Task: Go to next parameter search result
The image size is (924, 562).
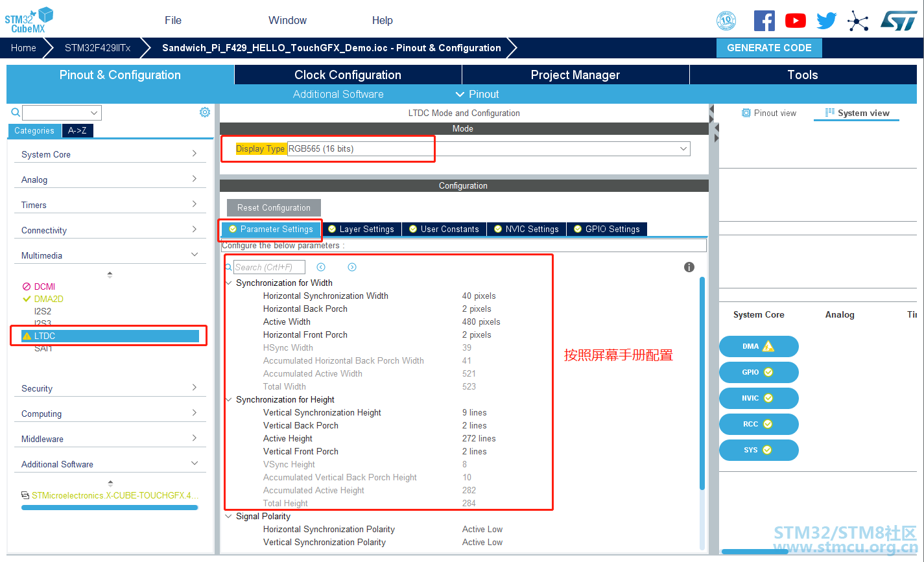Action: point(352,267)
